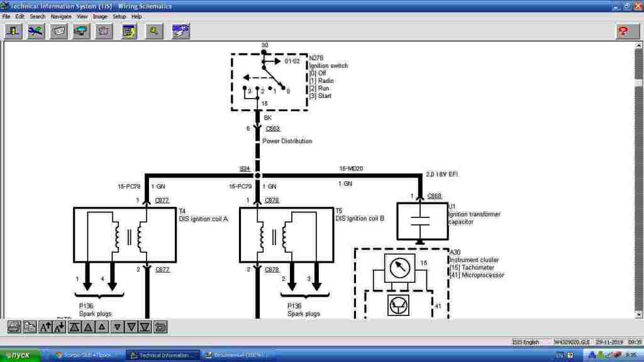This screenshot has height=362, width=644.
Task: Click the blue document list toolbar icon
Action: 129,31
